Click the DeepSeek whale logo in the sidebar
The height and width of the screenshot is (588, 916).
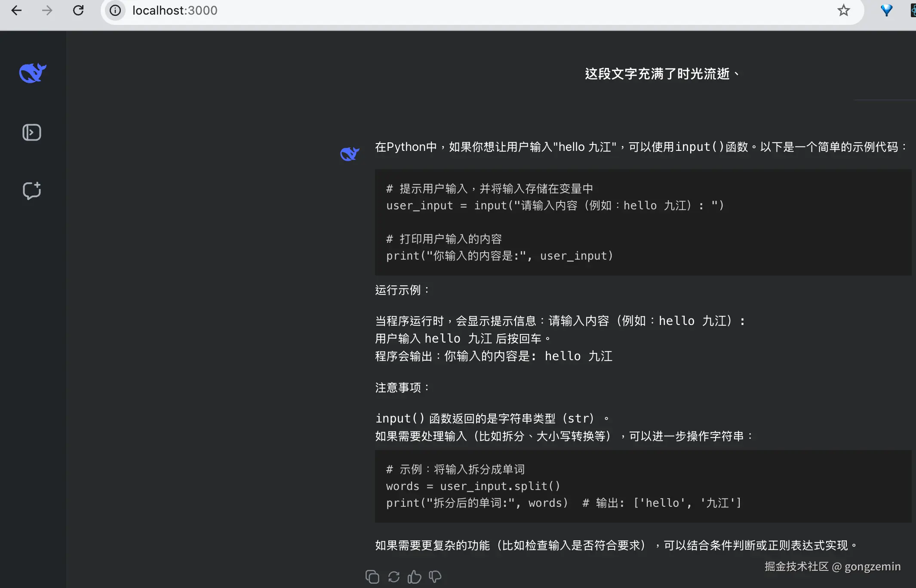tap(32, 73)
